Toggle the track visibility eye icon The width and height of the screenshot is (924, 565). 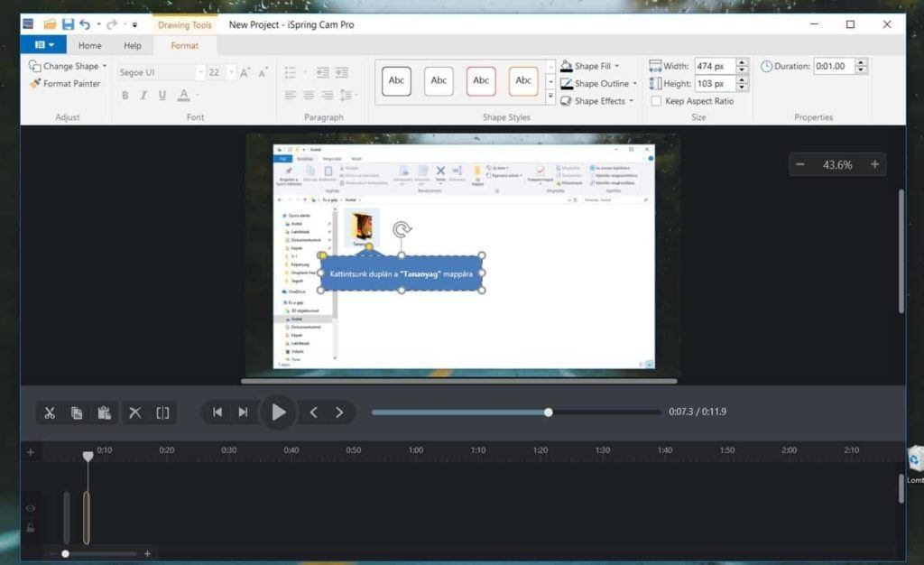pos(30,508)
